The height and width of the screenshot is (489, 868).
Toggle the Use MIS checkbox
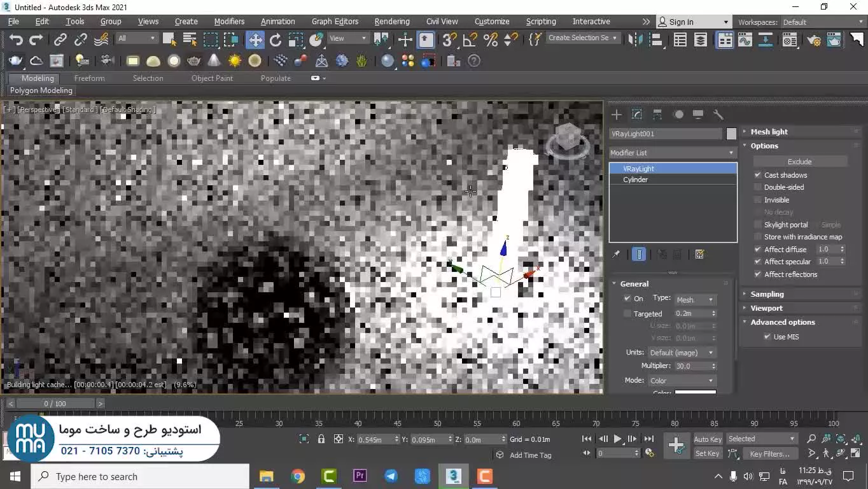767,337
